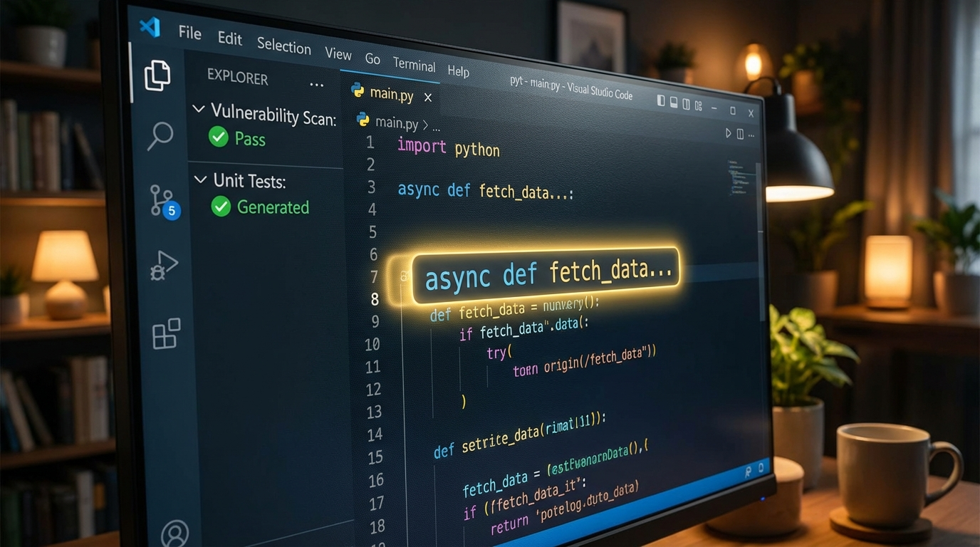
Task: Open the Extensions view icon
Action: [x=167, y=333]
